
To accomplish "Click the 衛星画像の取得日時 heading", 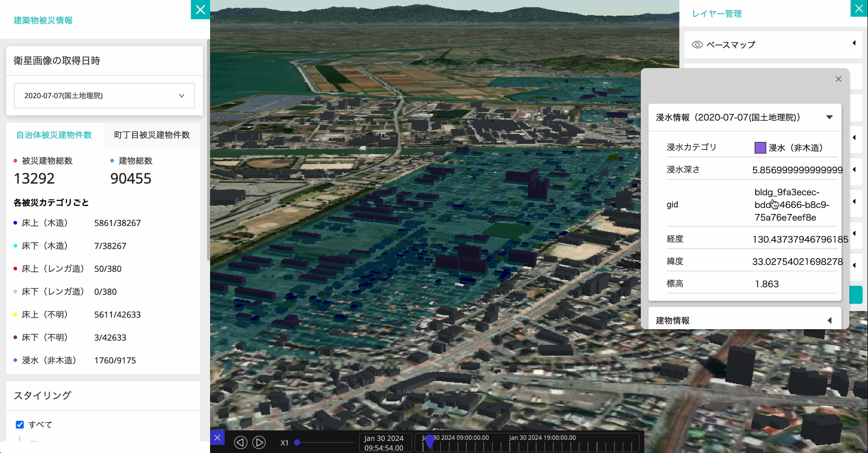I will (57, 61).
